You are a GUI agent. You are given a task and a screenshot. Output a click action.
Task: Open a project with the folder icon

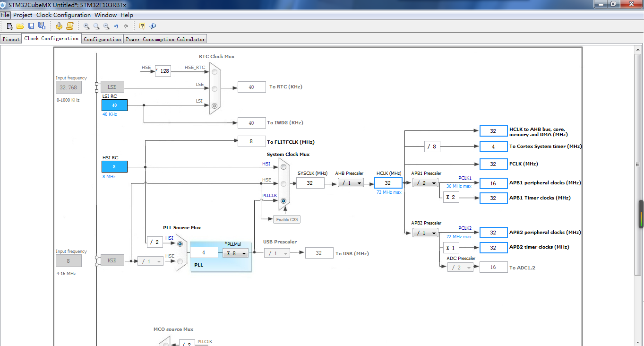click(x=20, y=26)
